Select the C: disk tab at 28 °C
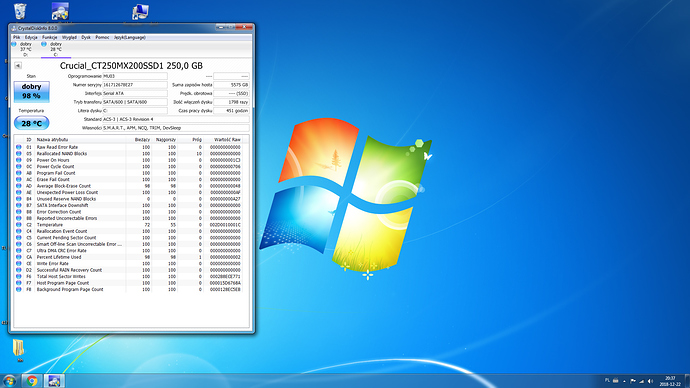 pyautogui.click(x=53, y=49)
